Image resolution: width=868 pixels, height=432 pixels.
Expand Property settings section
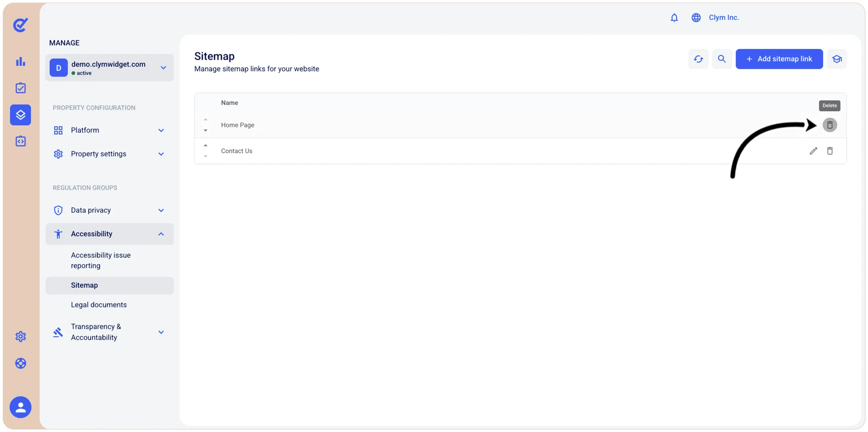[x=110, y=154]
